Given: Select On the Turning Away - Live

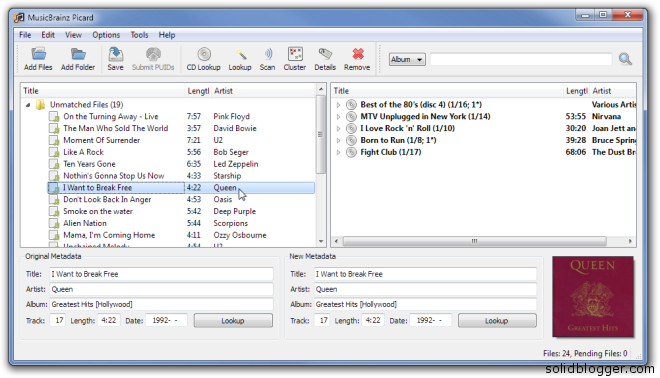Looking at the screenshot, I should (x=111, y=117).
